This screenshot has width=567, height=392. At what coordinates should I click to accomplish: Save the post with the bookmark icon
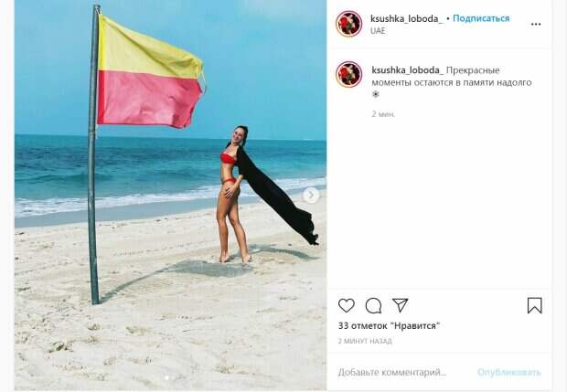[534, 306]
